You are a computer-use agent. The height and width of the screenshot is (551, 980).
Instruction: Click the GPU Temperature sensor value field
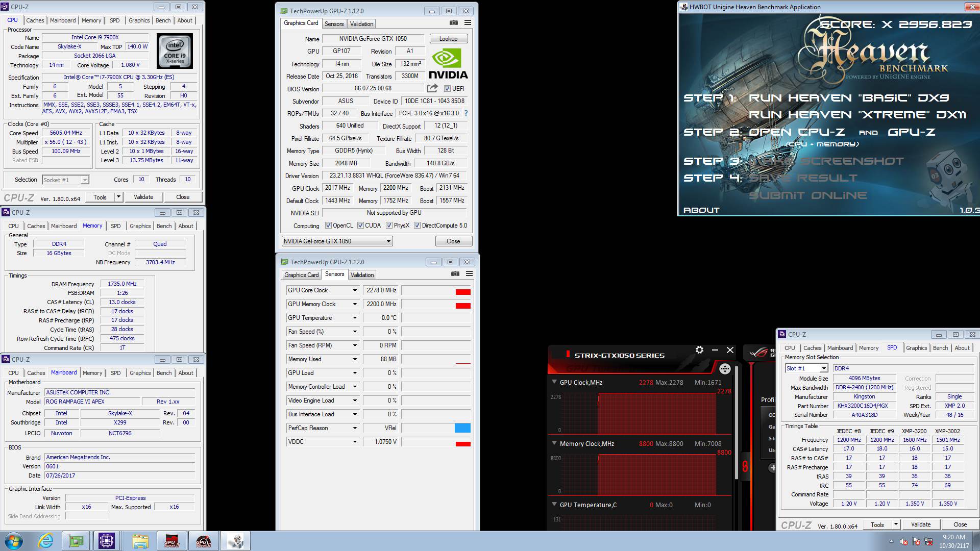pos(381,318)
